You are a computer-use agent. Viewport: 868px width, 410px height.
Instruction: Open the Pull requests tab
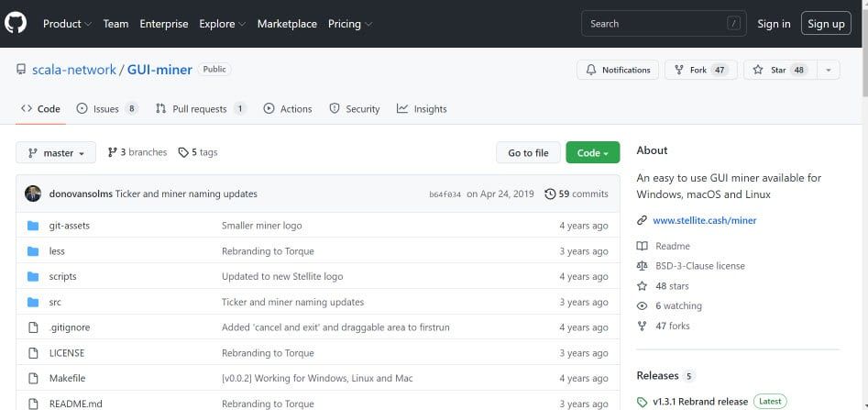coord(201,109)
